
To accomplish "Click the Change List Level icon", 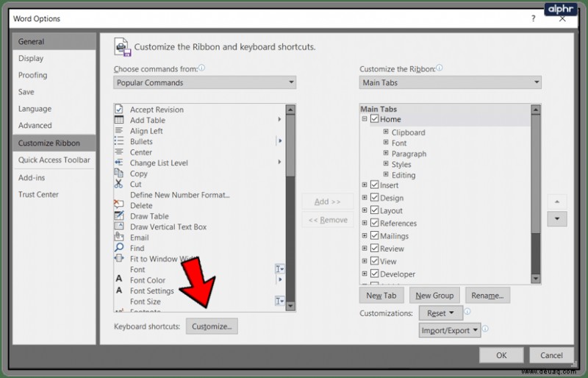I will pos(119,163).
